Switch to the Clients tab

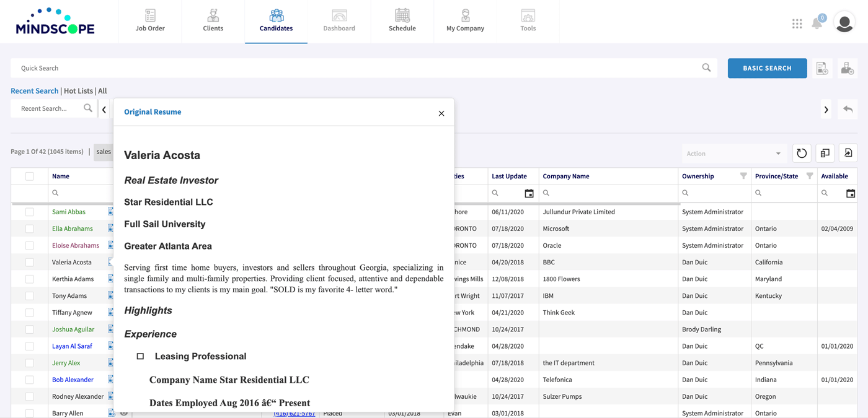click(213, 22)
